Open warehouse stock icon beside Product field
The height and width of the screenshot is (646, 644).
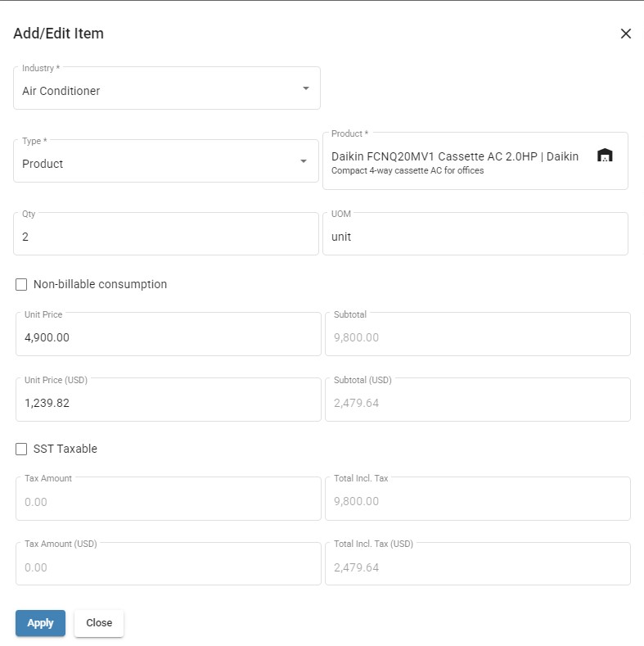tap(605, 156)
